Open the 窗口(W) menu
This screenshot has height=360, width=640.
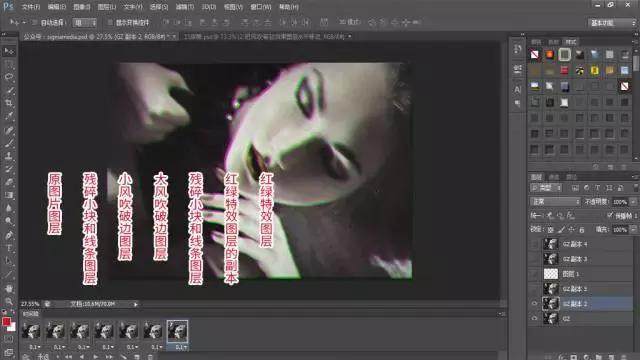point(261,7)
